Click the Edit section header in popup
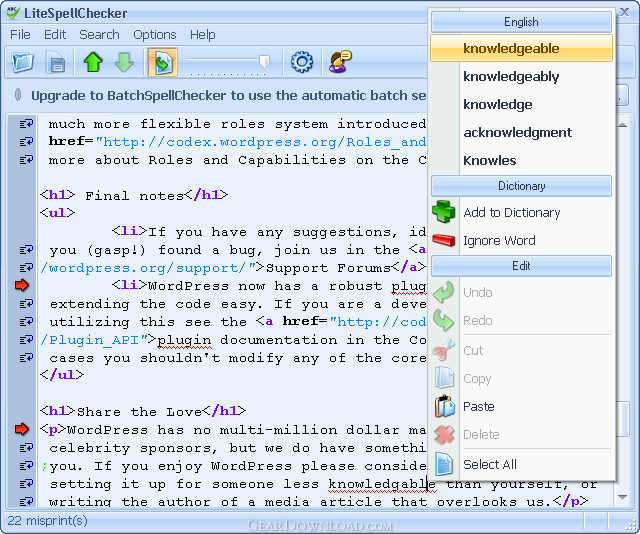 click(521, 266)
